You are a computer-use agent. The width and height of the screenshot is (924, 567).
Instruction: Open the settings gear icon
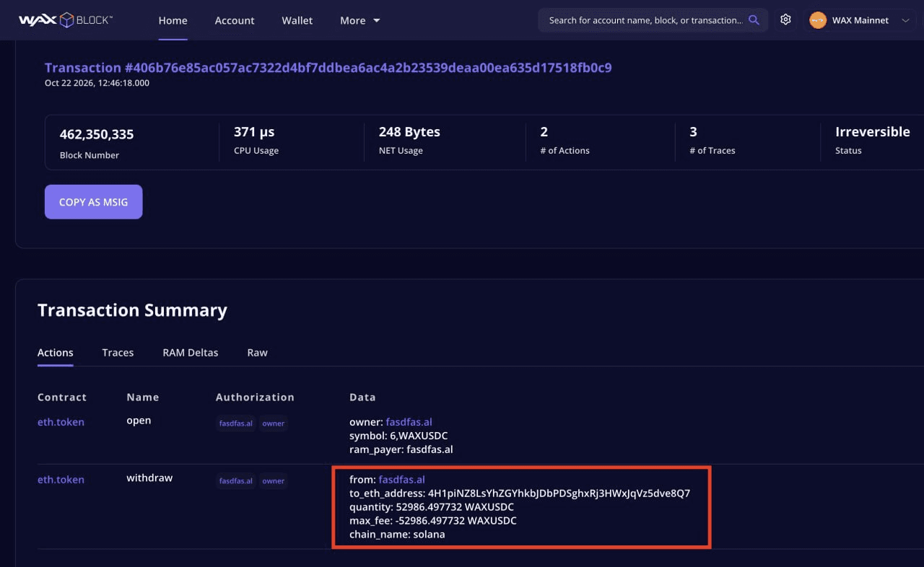click(786, 20)
